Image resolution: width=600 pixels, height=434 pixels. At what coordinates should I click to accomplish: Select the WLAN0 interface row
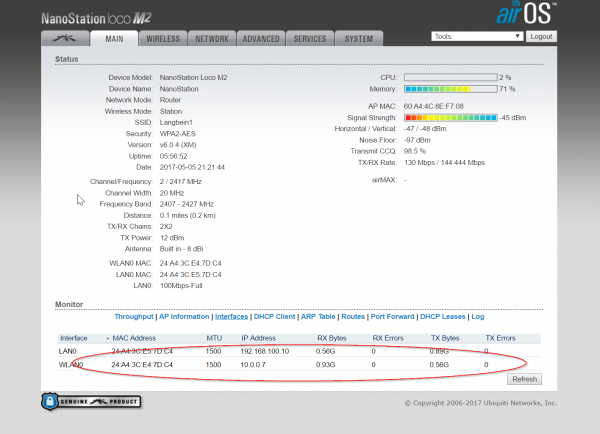coord(300,365)
